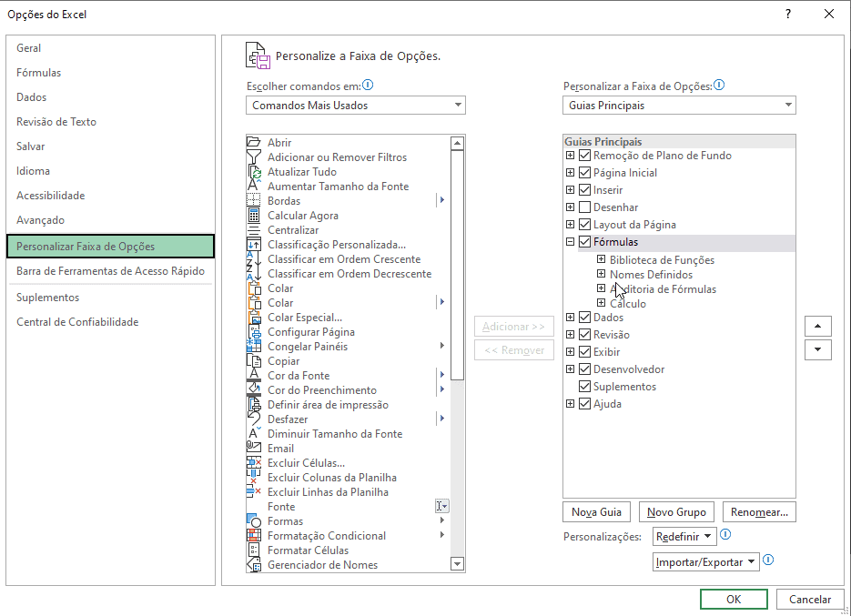
Task: Select the Adicionar ou Remover Filtros funnel icon
Action: 254,157
